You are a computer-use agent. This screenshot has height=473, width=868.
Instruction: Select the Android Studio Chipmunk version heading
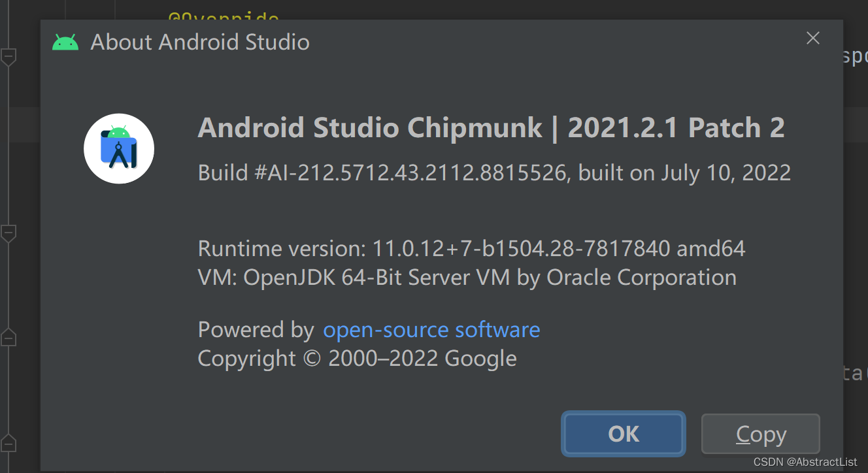point(491,128)
